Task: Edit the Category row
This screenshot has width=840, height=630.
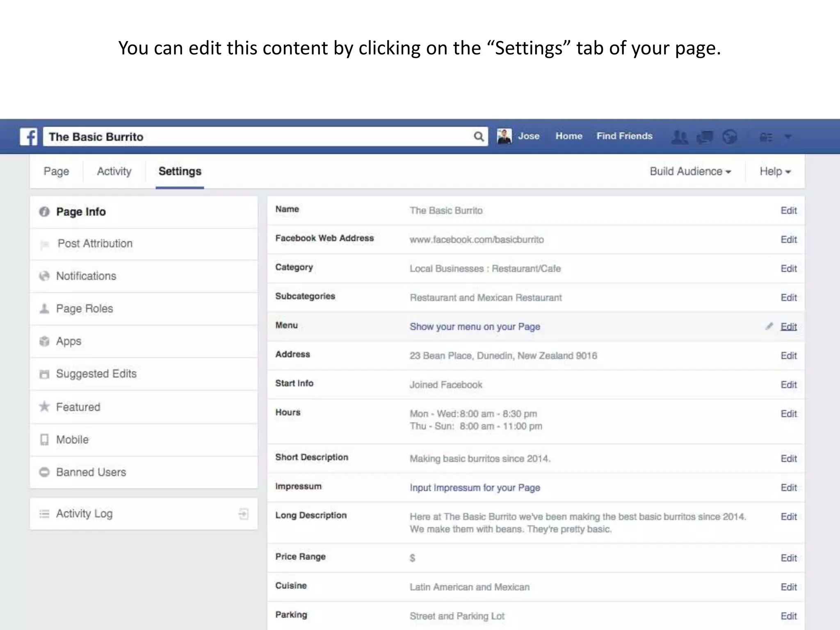Action: 788,269
